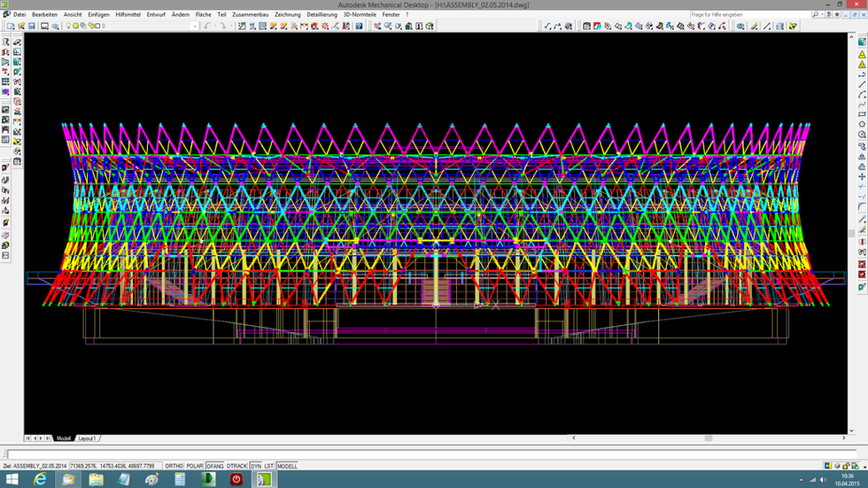Go to previous layout tab arrow
The image size is (868, 488).
35,438
